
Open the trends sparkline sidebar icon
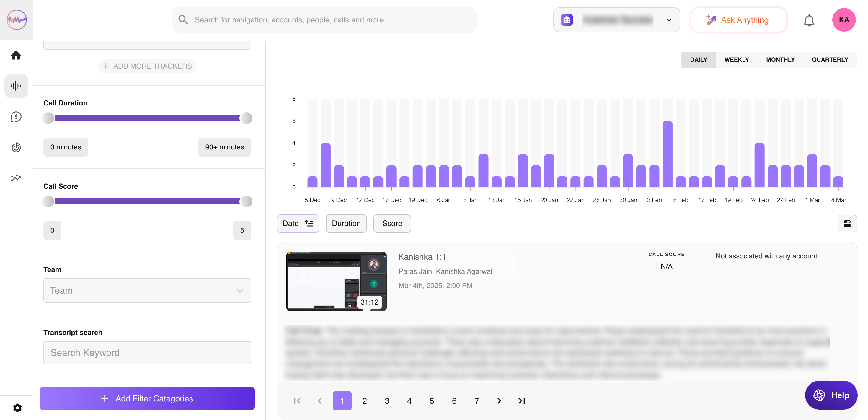coord(16,178)
